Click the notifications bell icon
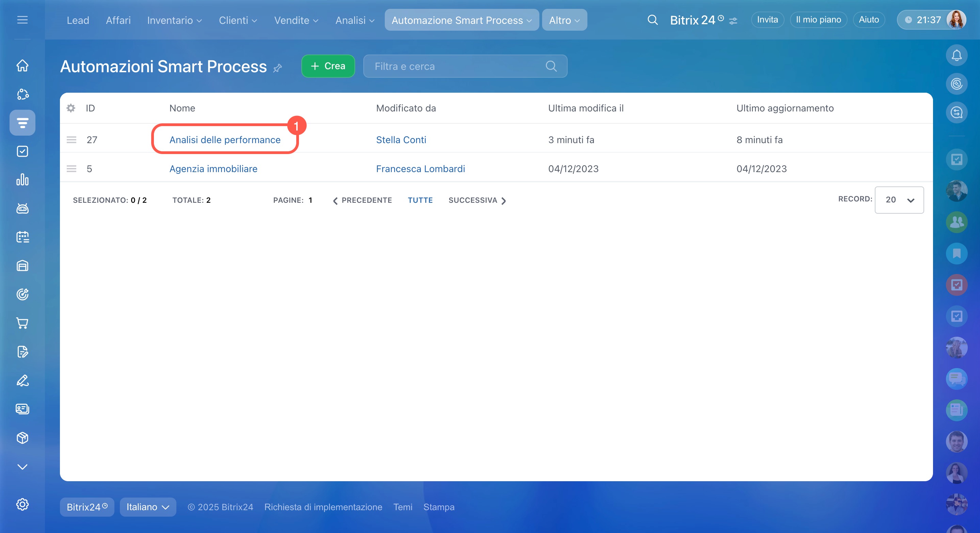Viewport: 980px width, 533px height. pos(957,56)
